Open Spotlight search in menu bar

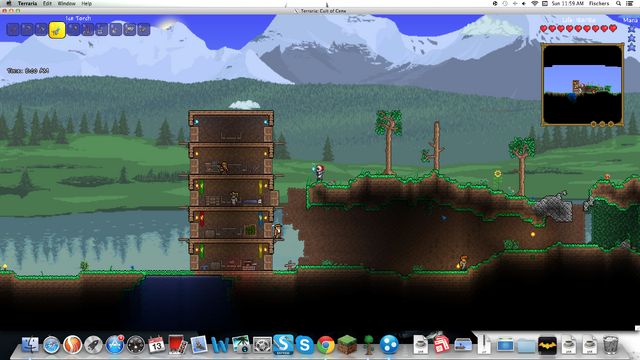(618, 3)
